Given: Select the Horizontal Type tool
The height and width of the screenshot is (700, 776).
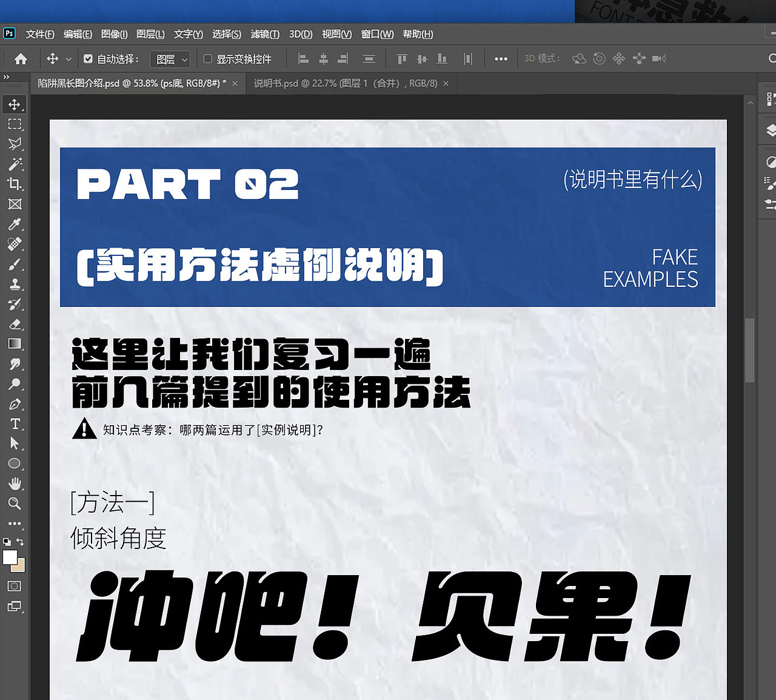Looking at the screenshot, I should 15,423.
